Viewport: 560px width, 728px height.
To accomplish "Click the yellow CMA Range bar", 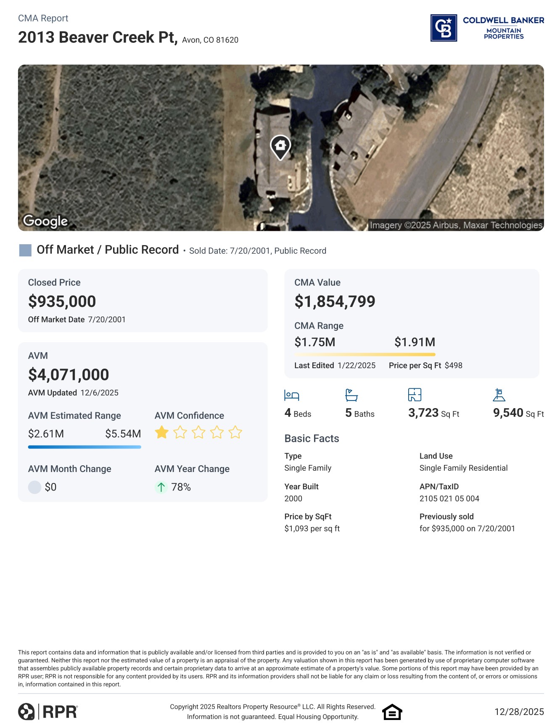I will coord(365,355).
